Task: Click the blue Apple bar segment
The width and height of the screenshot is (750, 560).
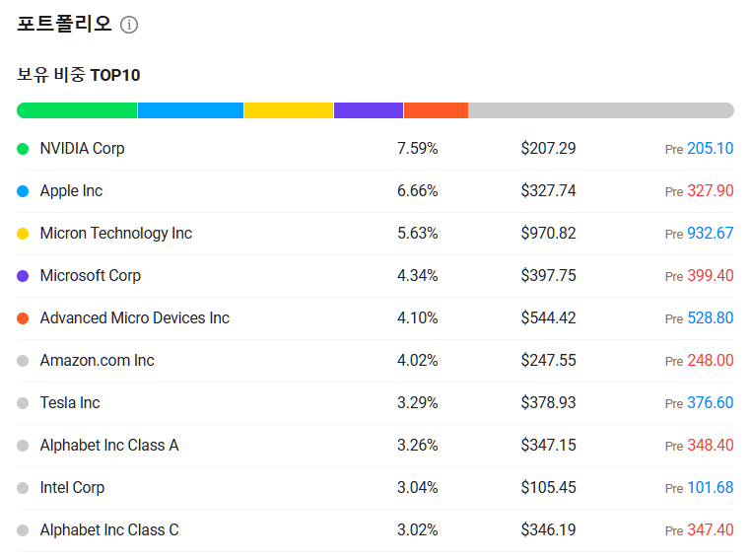Action: (191, 110)
